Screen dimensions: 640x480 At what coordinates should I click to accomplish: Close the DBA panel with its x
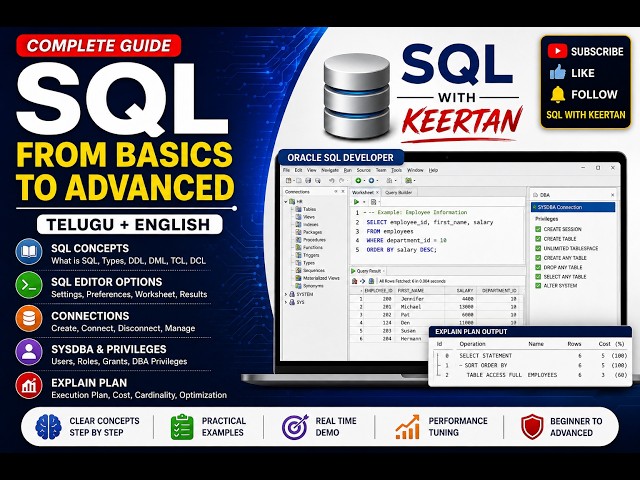pos(612,195)
